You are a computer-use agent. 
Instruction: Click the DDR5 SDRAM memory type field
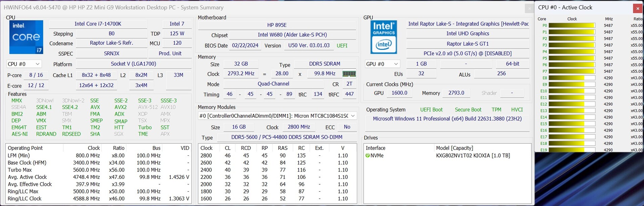pos(325,64)
